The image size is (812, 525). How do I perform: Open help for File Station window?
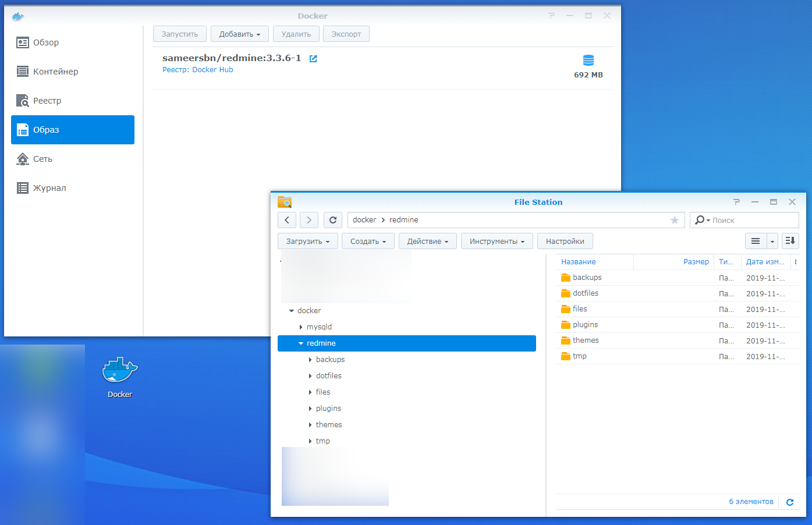click(736, 202)
